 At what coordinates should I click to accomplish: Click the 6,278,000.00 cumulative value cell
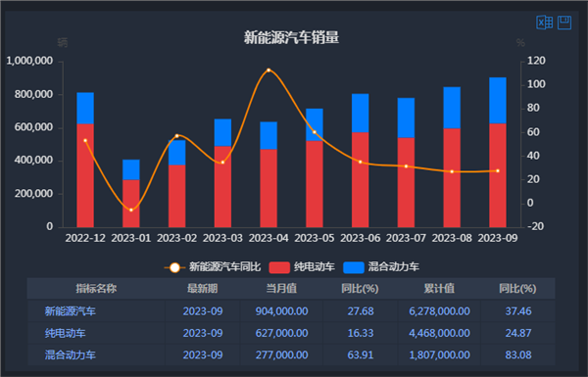coord(439,311)
